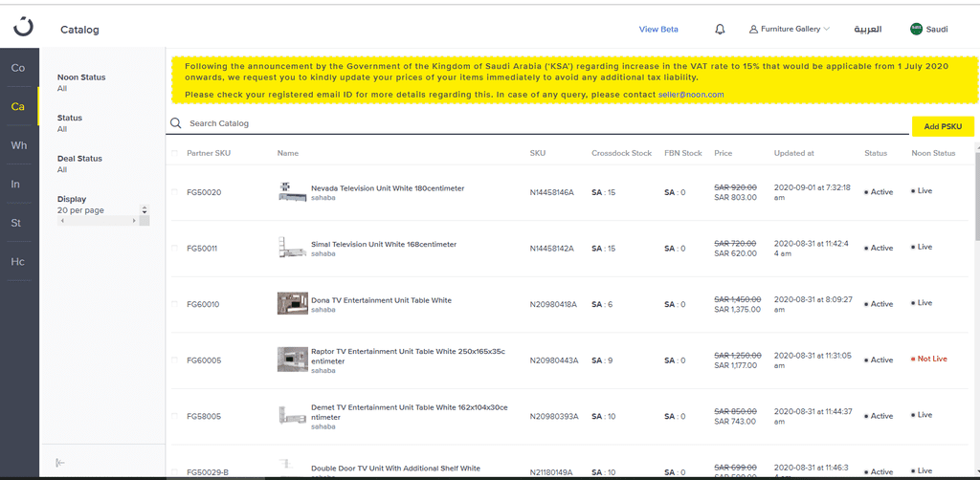
Task: Open product name Double Door TV Unit With Additional Shelf
Action: 395,469
